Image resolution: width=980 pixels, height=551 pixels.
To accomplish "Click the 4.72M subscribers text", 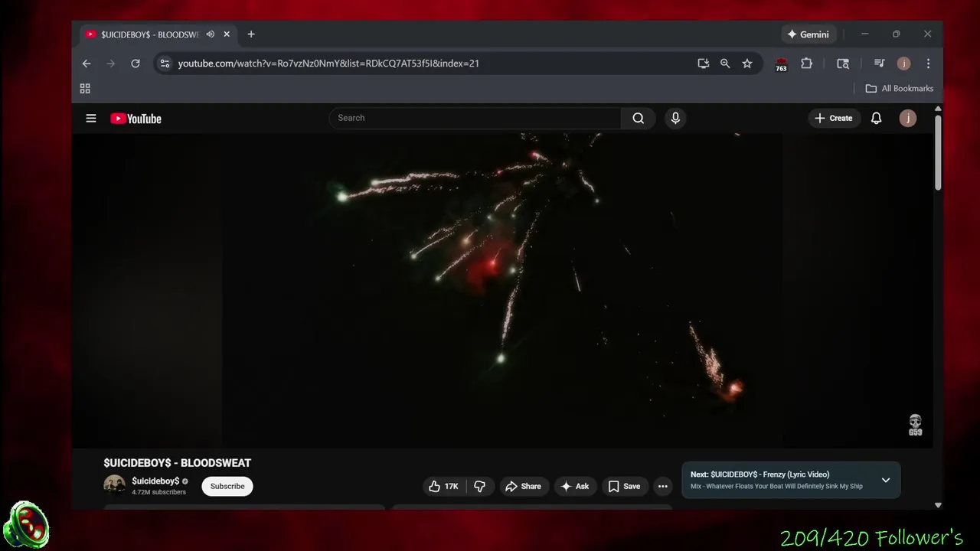I will pos(158,492).
